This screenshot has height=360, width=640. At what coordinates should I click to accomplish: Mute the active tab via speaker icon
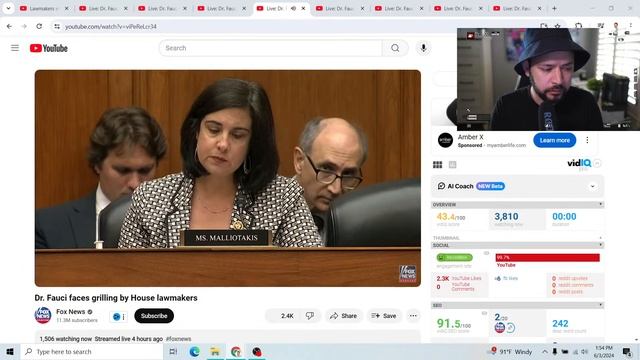(x=293, y=8)
